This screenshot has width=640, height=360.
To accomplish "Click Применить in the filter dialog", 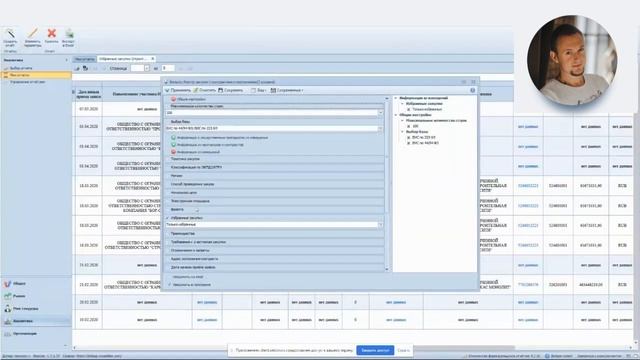I will pos(178,90).
